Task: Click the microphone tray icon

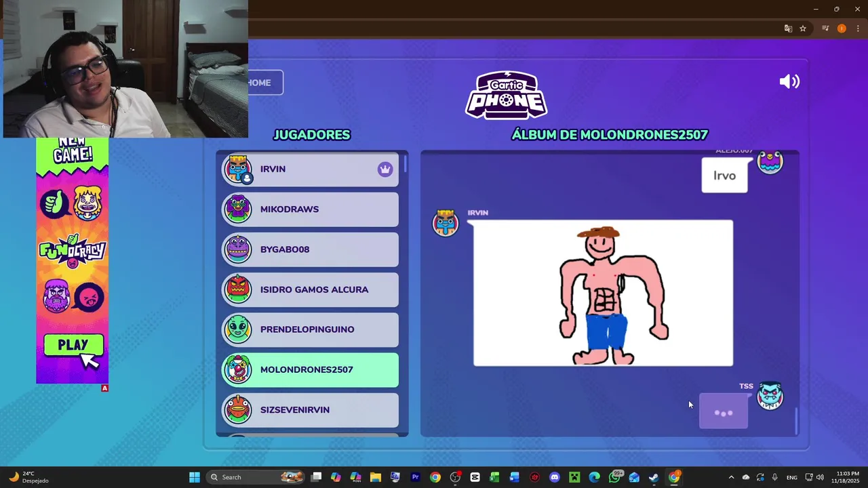Action: coord(775,477)
